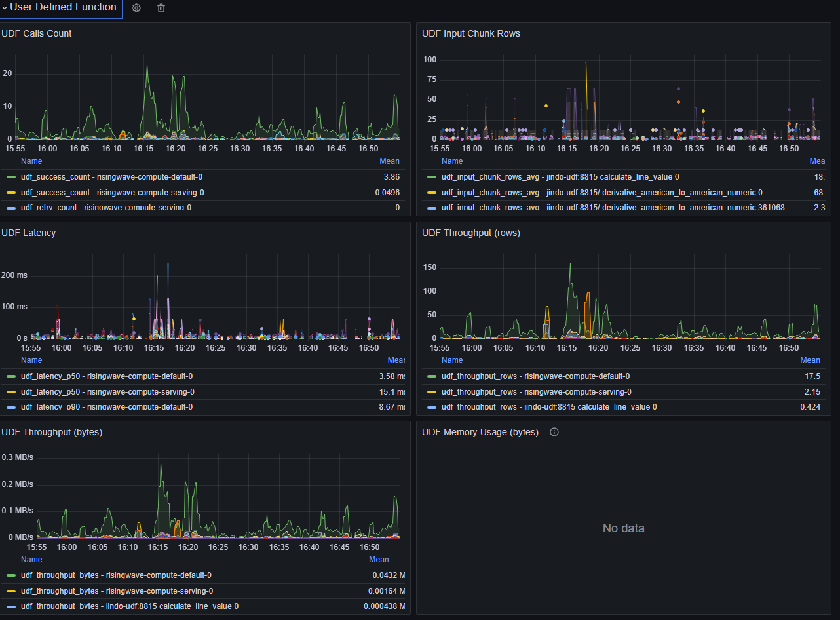Toggle udf_throughput_rows risingwave-compute-serving-0 series

click(537, 392)
